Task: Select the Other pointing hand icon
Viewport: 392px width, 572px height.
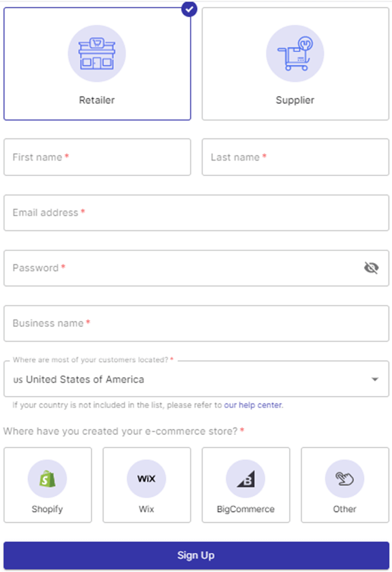Action: click(x=345, y=479)
